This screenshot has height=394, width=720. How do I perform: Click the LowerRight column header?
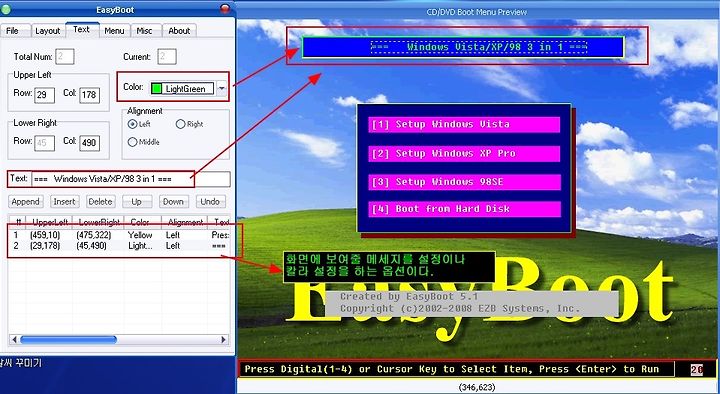[98, 222]
